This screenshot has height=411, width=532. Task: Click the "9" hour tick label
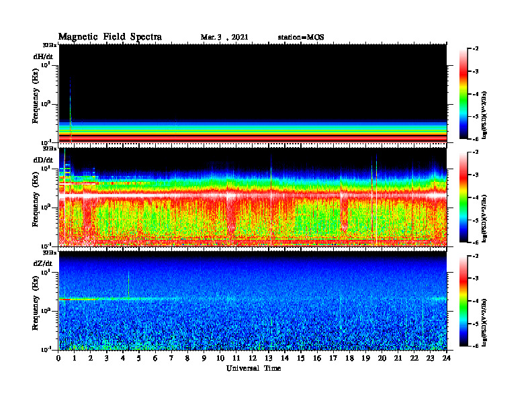click(x=204, y=358)
